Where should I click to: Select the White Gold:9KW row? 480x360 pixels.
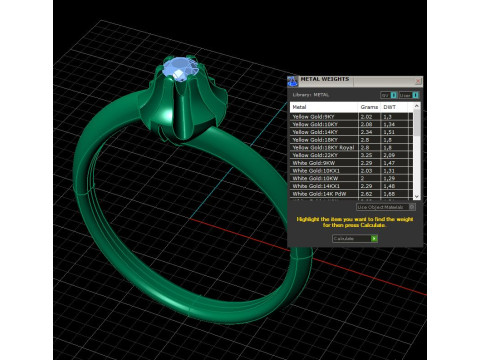351,163
